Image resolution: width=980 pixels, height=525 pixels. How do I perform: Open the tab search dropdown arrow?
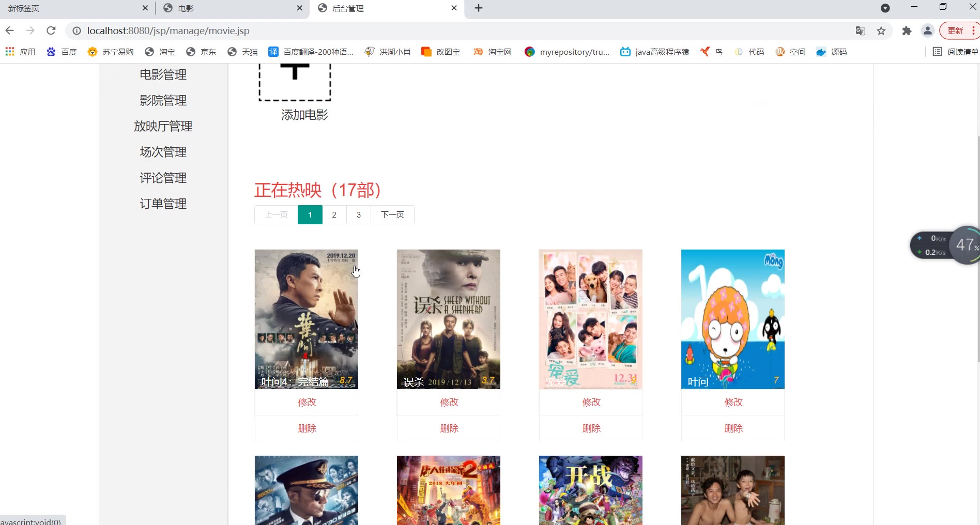[885, 8]
